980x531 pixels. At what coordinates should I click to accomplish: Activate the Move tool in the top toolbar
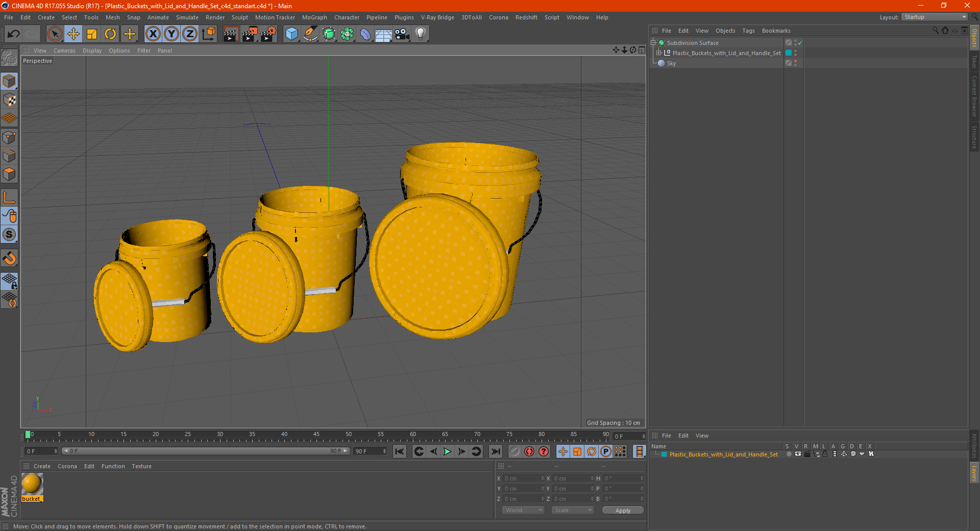click(x=73, y=34)
